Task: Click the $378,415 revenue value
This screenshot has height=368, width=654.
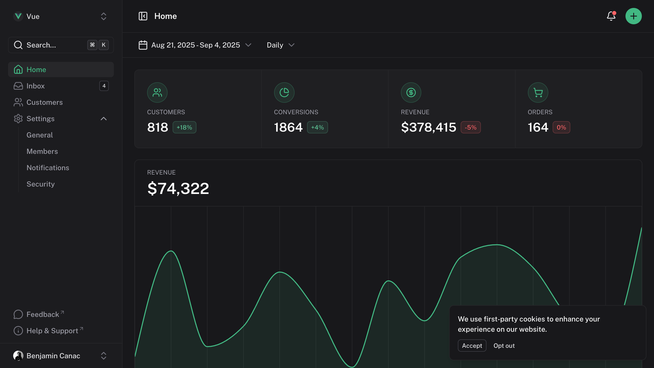Action: (x=428, y=127)
